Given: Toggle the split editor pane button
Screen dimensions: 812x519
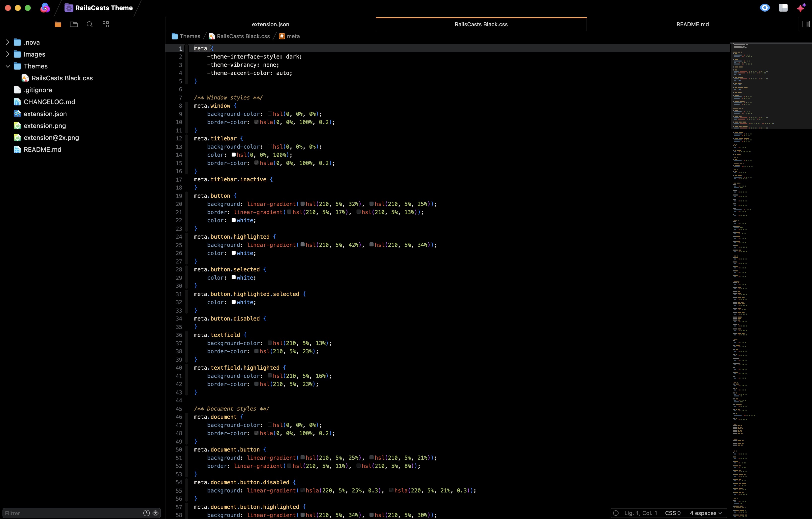Looking at the screenshot, I should (x=806, y=24).
